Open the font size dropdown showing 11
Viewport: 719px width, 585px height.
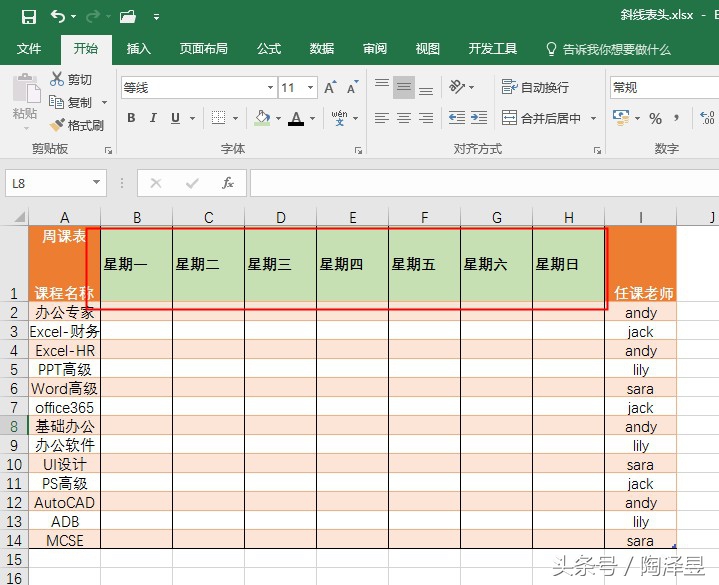310,88
